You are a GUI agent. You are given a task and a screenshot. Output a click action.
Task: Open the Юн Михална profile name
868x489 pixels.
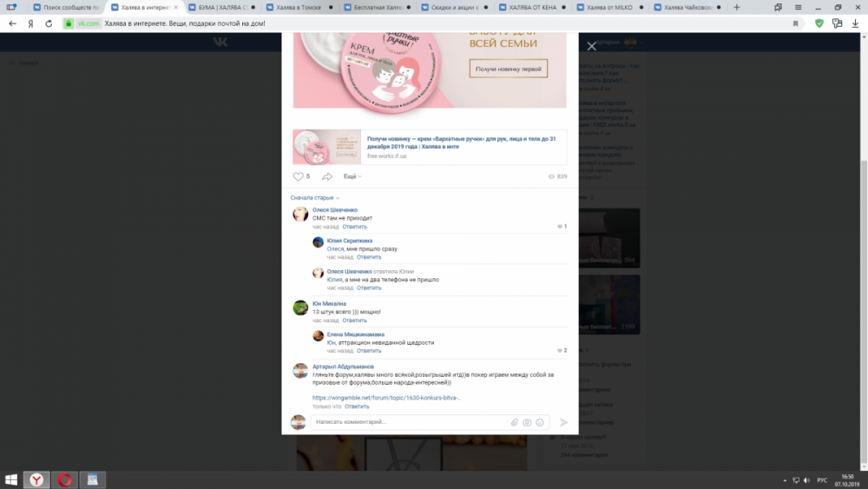coord(329,303)
